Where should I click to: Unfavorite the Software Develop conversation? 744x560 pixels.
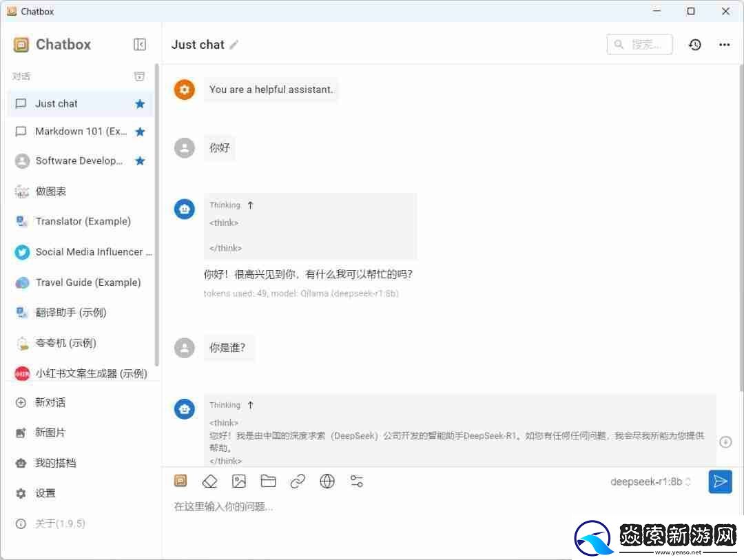(x=140, y=160)
